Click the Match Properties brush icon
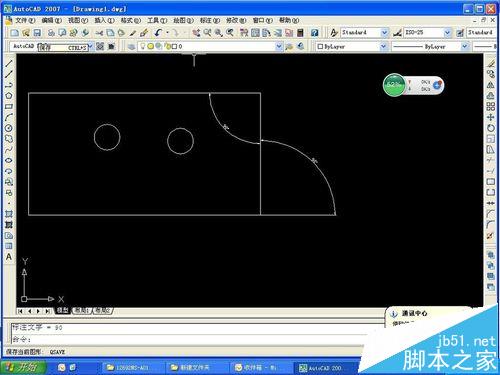 tap(144, 33)
